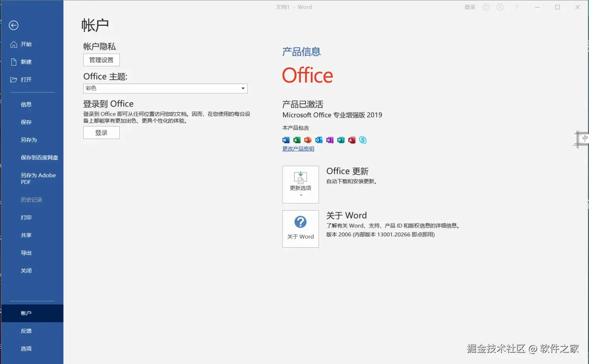Click the smiley face feedback icon in title bar
Viewport: 589px width, 364px height.
tap(486, 7)
